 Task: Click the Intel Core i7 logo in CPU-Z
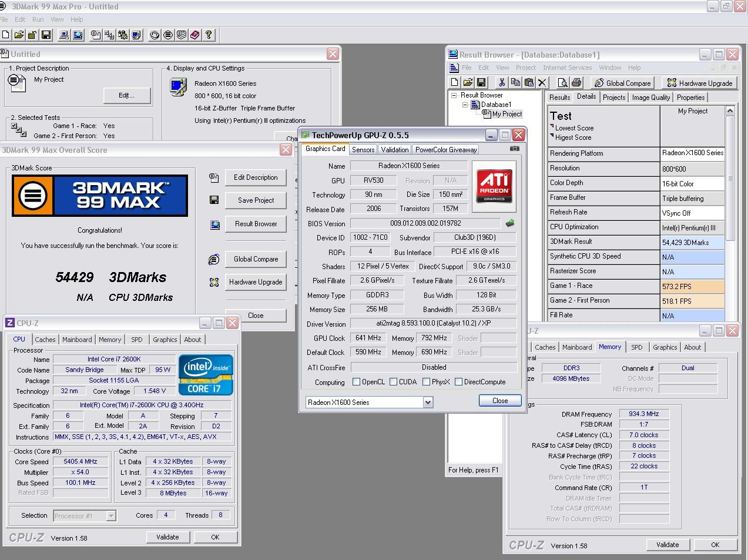tap(206, 374)
